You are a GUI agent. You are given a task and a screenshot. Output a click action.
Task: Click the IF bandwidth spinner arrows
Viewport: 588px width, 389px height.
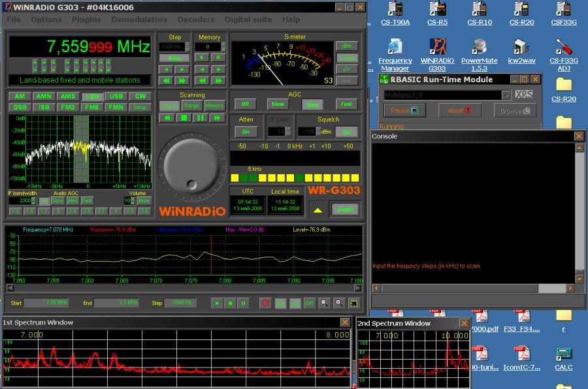coord(34,201)
